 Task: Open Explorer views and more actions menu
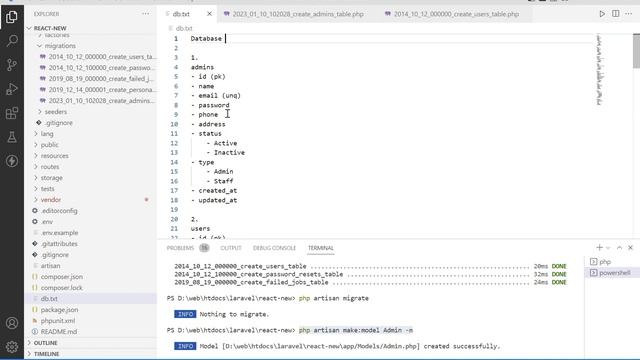click(145, 14)
